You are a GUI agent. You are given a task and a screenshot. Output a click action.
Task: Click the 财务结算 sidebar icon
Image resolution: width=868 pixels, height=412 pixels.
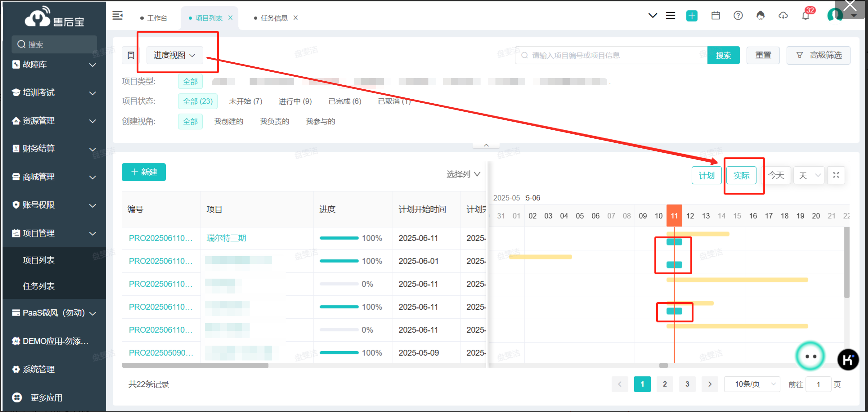click(16, 148)
